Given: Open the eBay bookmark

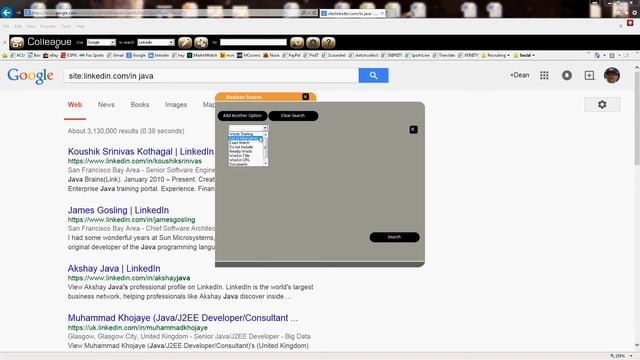Looking at the screenshot, I should 51,55.
